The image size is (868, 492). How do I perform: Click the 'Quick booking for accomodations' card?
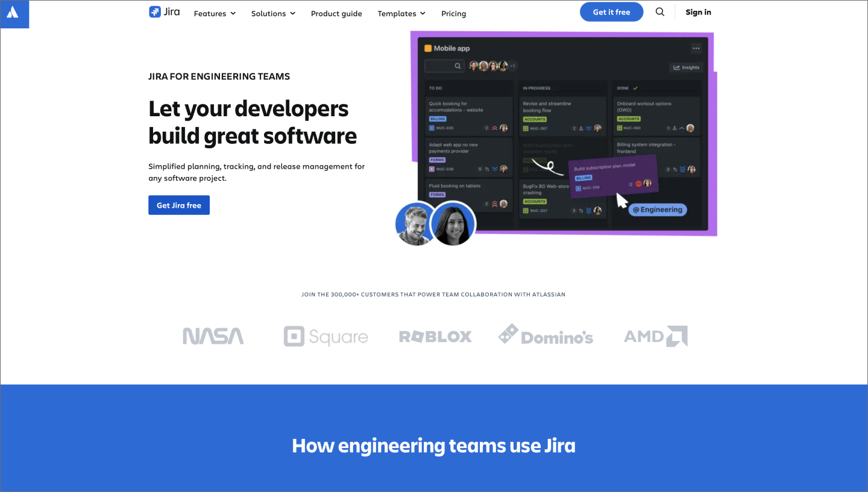pyautogui.click(x=468, y=116)
